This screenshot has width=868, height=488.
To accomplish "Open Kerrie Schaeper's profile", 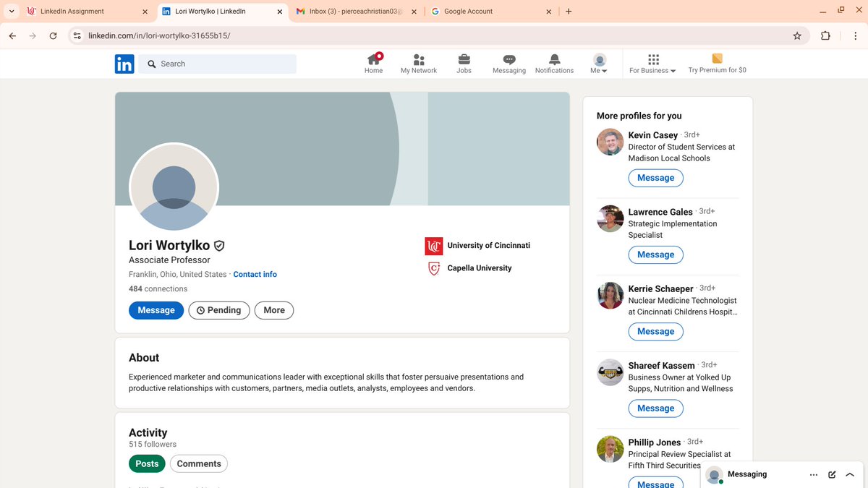I will [661, 288].
